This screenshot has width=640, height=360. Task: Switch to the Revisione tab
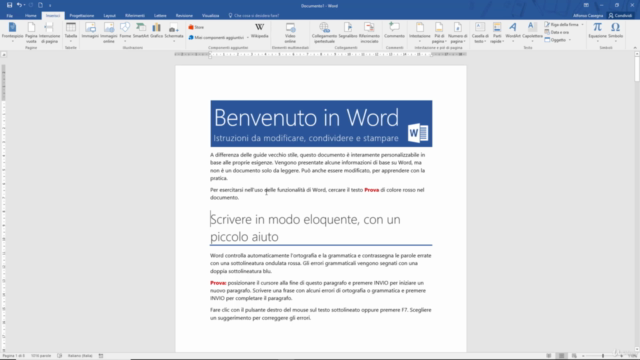point(184,16)
